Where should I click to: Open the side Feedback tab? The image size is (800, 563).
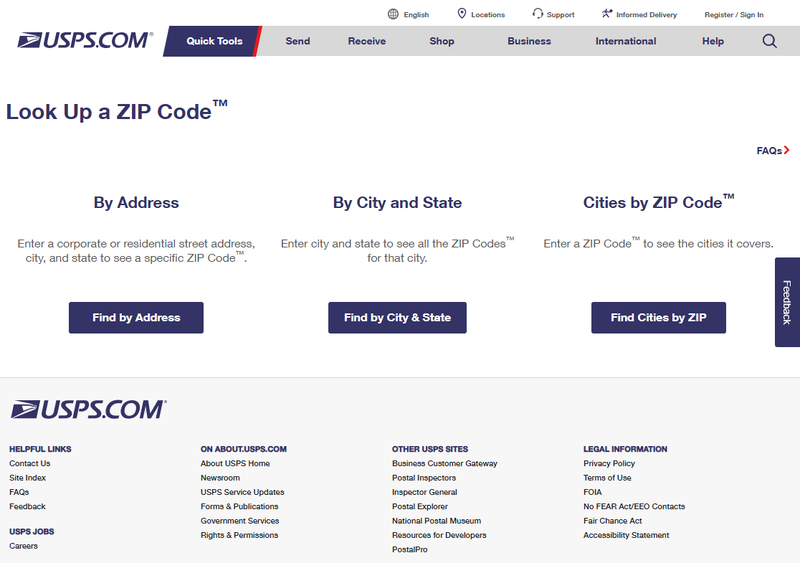(x=787, y=302)
